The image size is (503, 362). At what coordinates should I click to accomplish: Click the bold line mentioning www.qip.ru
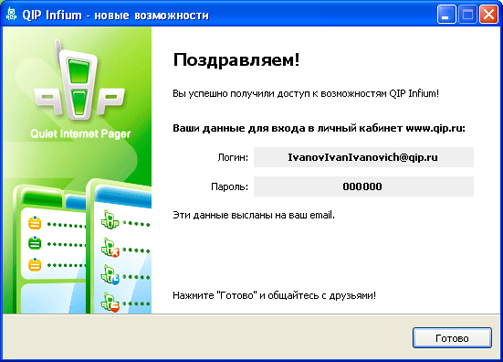click(319, 128)
